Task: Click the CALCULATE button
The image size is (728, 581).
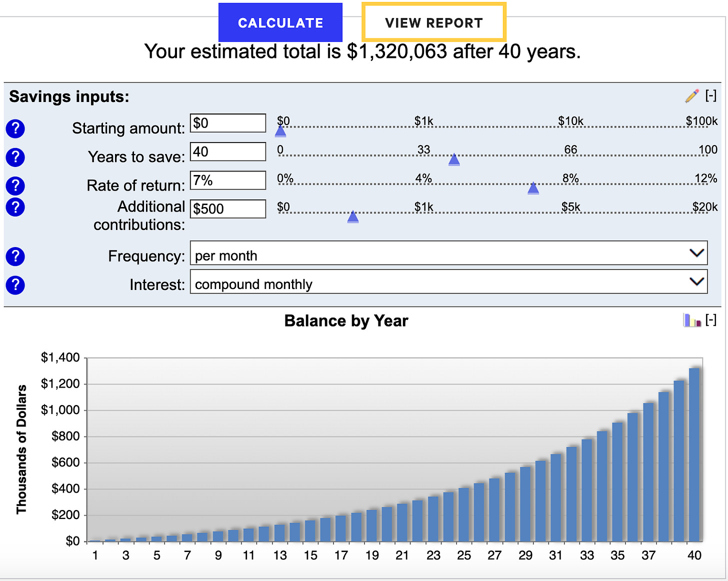Action: click(280, 22)
